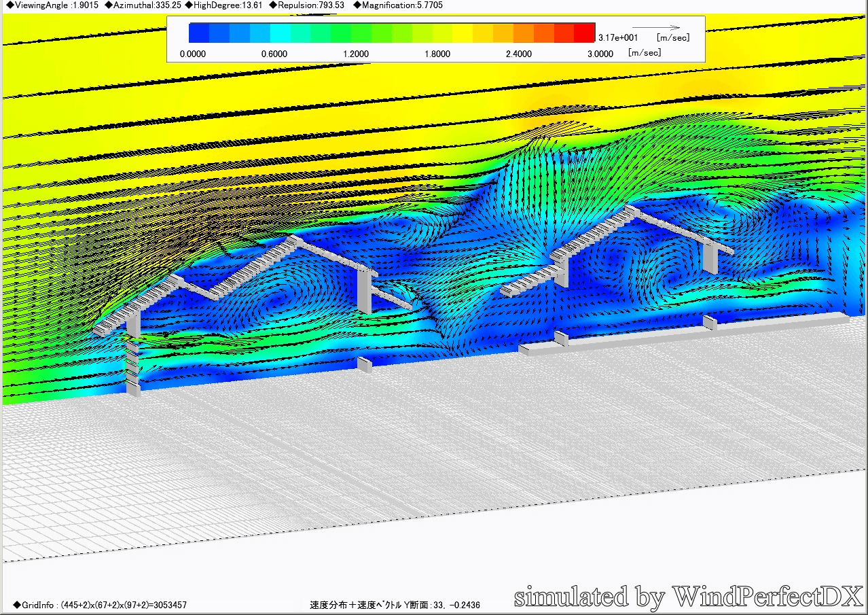Click the cyan legend swatch above 0.6000
This screenshot has width=868, height=615.
(280, 33)
